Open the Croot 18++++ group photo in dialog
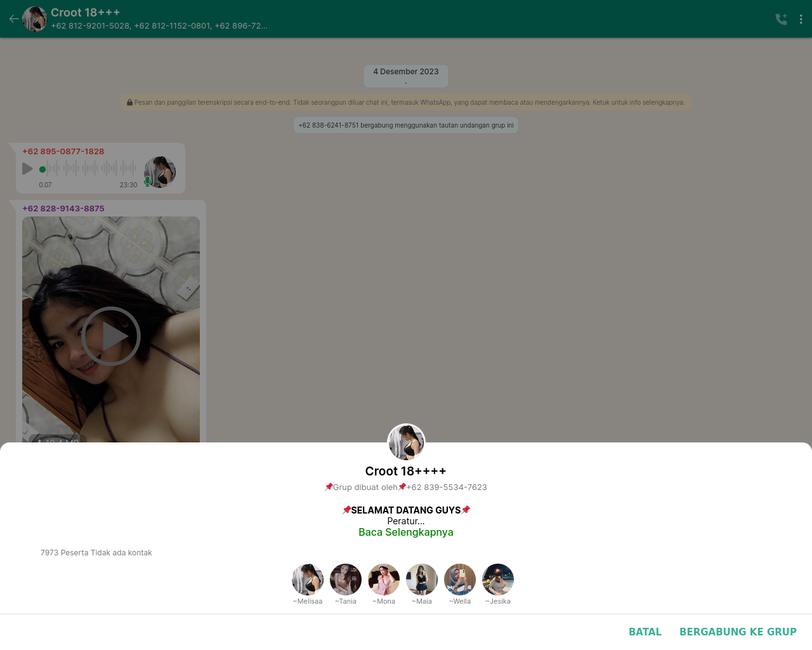 coord(406,442)
